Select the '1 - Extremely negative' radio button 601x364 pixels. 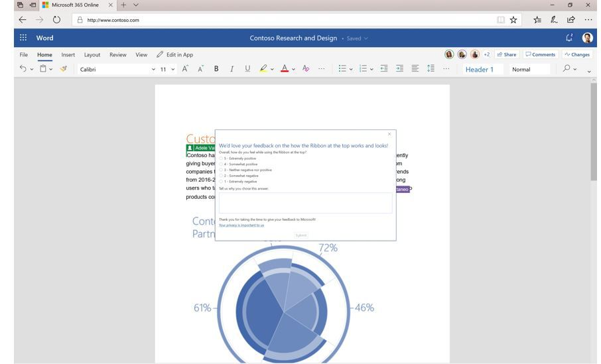[222, 181]
